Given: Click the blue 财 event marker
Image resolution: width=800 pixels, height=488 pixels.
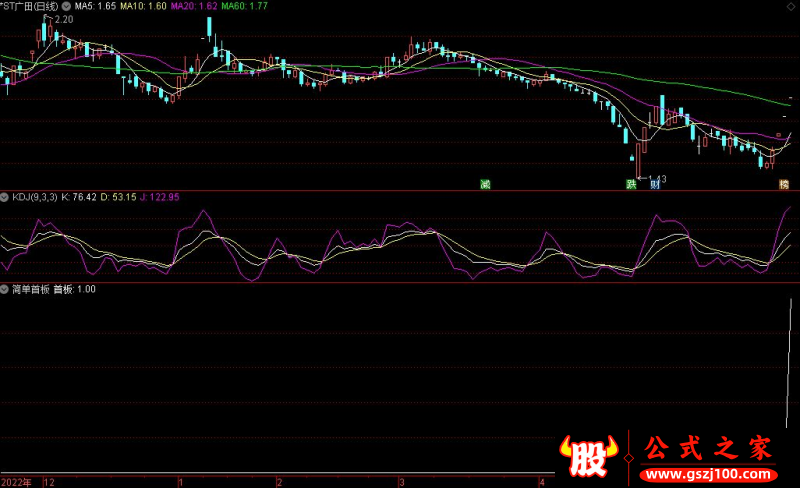Looking at the screenshot, I should [655, 184].
